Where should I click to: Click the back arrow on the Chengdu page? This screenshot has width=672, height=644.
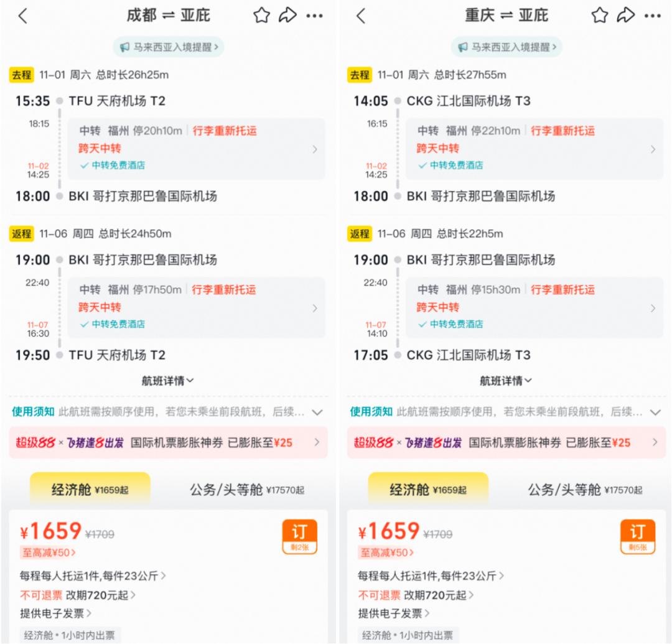[22, 16]
